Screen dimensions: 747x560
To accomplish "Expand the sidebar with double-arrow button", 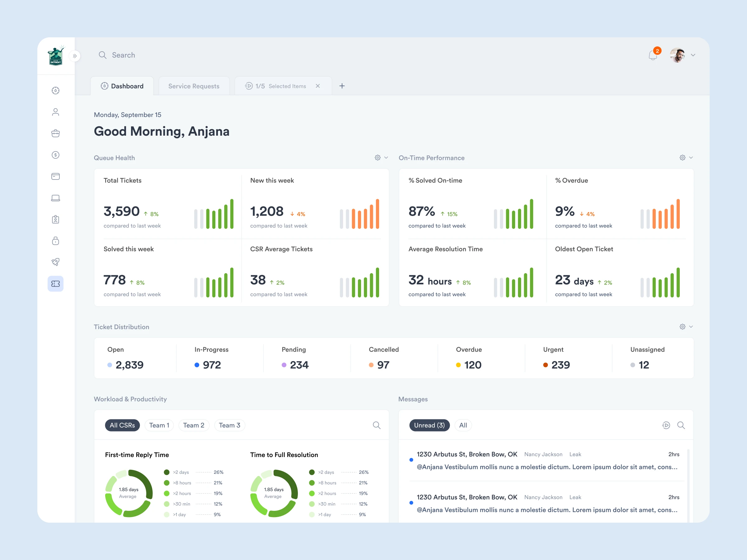I will click(75, 56).
